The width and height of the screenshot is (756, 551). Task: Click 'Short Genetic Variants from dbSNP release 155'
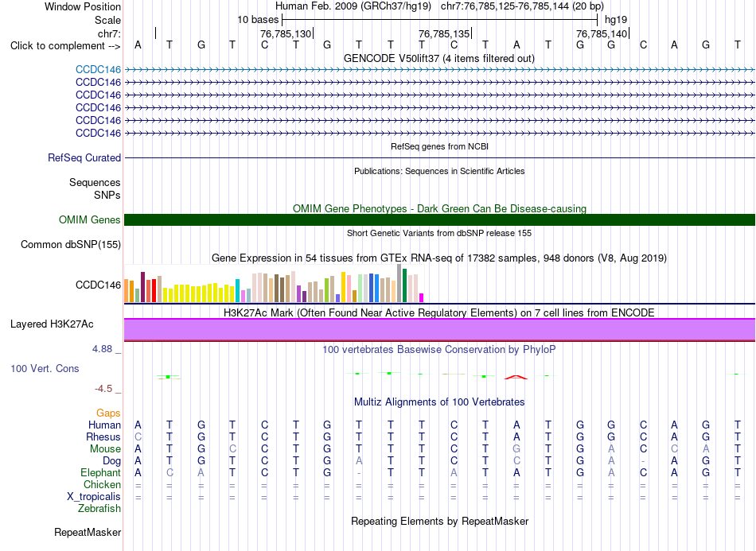(x=439, y=233)
